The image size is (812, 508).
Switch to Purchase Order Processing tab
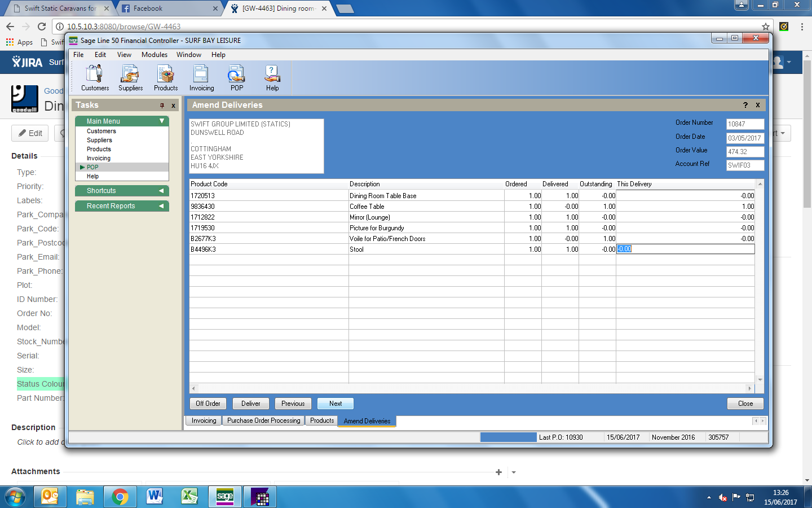(x=263, y=421)
